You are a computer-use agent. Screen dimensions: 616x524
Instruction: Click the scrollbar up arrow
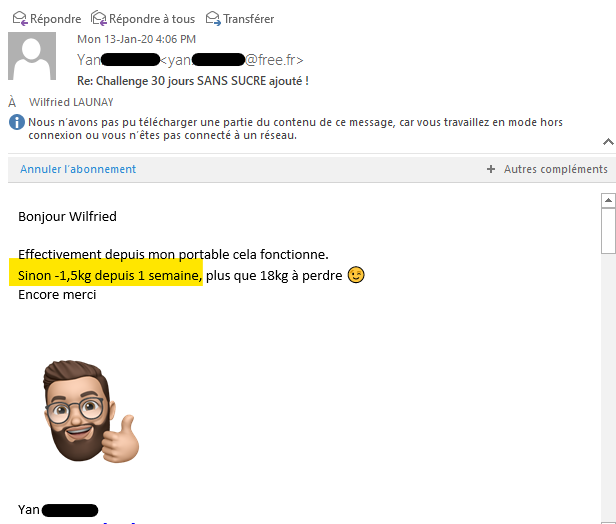[x=608, y=200]
